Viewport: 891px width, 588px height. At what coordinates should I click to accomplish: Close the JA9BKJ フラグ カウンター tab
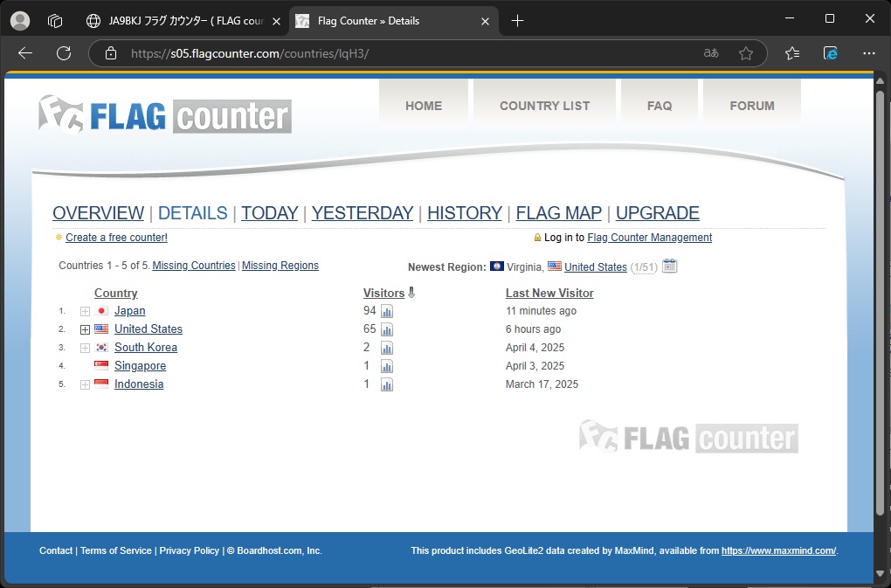point(276,21)
